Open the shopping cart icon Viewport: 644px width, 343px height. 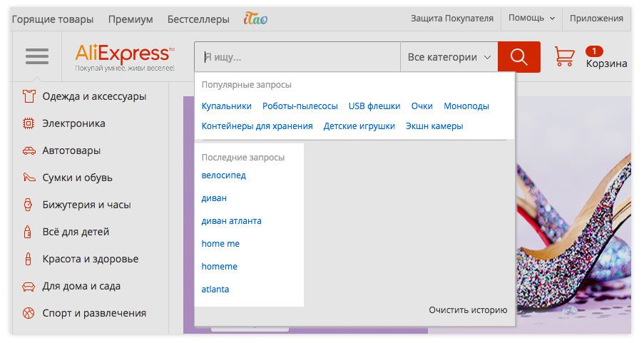[x=564, y=56]
